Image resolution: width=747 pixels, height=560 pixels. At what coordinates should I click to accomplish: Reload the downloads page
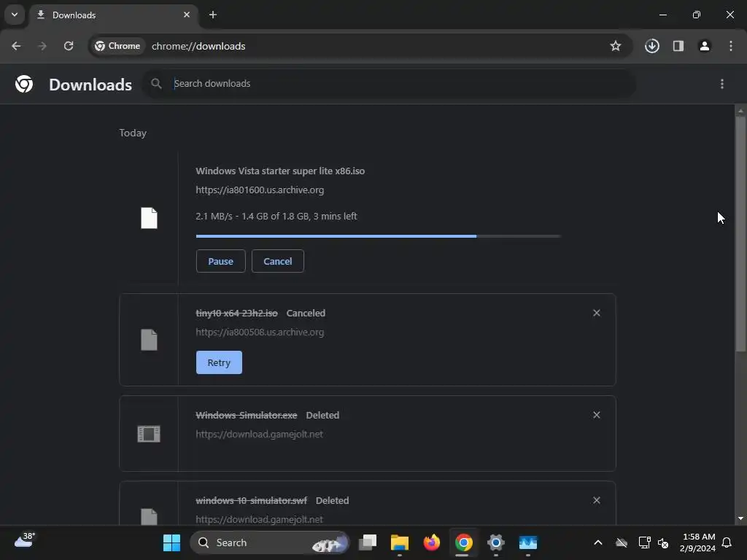(69, 46)
